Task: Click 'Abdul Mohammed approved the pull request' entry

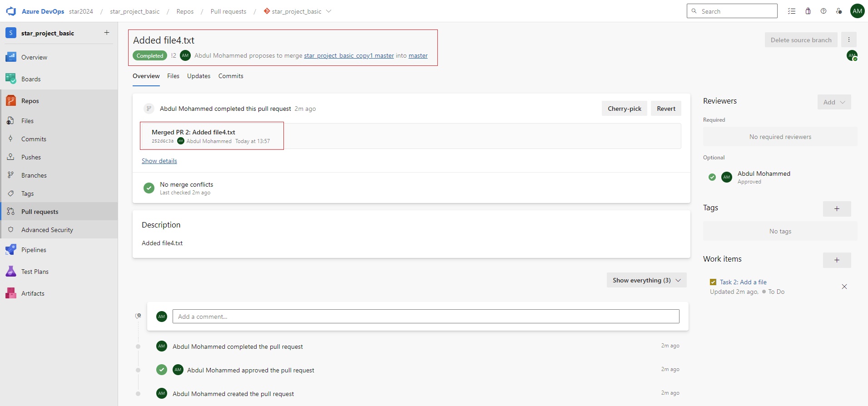Action: pyautogui.click(x=251, y=370)
